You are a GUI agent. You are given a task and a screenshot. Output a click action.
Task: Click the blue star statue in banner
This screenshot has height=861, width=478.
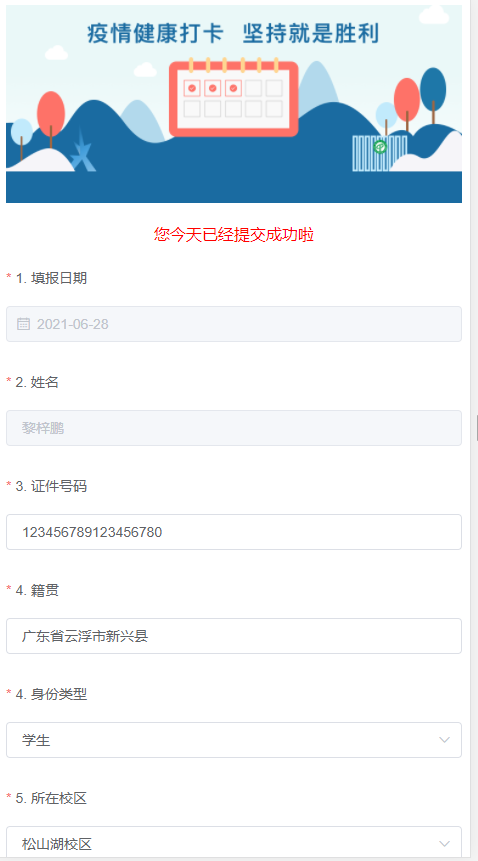click(x=83, y=151)
